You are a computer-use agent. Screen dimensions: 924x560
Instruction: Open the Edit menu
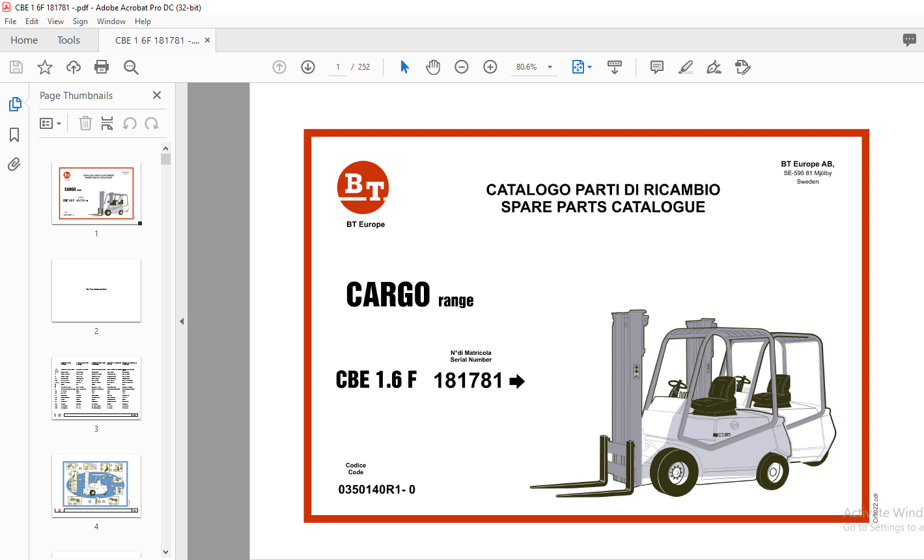coord(32,21)
